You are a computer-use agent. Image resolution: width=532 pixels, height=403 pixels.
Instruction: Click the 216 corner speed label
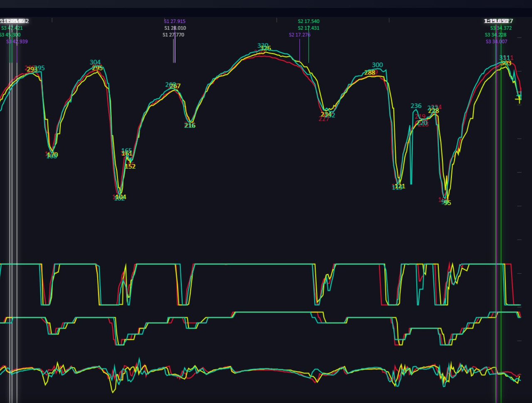tap(190, 125)
